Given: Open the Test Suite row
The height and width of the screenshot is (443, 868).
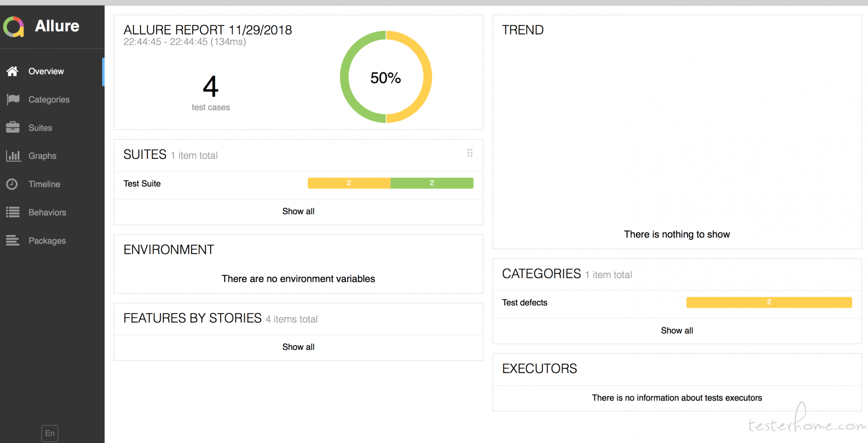Looking at the screenshot, I should 298,183.
